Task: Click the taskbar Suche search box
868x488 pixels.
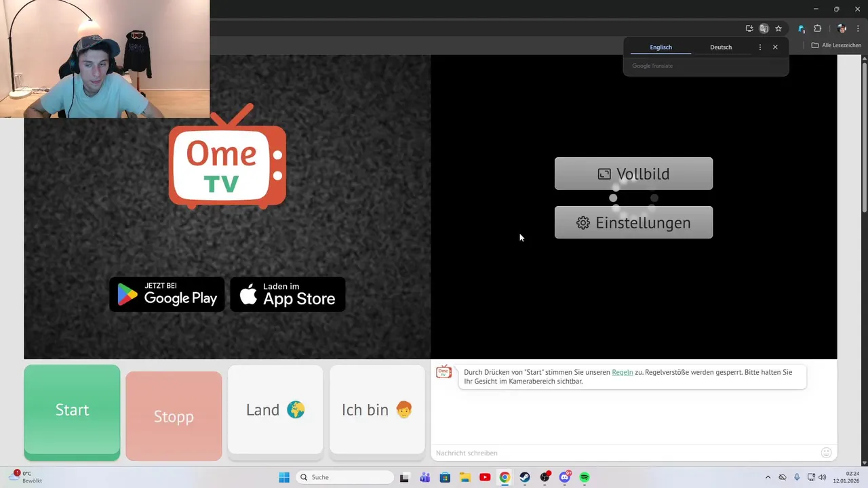Action: click(345, 477)
